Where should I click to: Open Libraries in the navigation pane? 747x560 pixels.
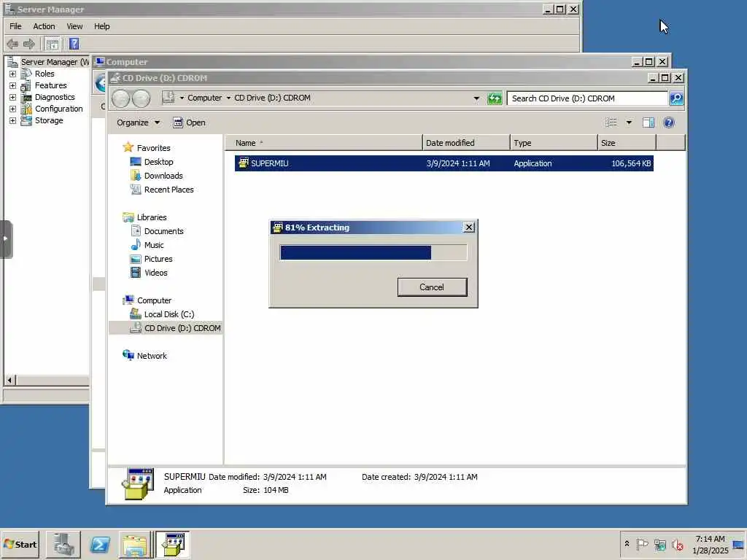click(x=145, y=217)
